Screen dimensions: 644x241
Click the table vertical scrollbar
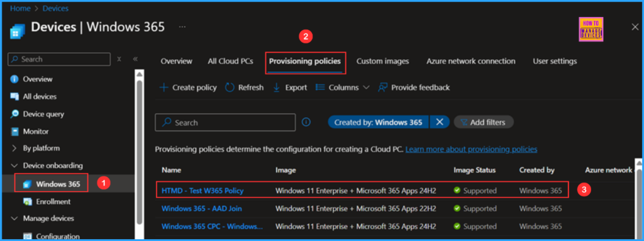click(x=638, y=201)
